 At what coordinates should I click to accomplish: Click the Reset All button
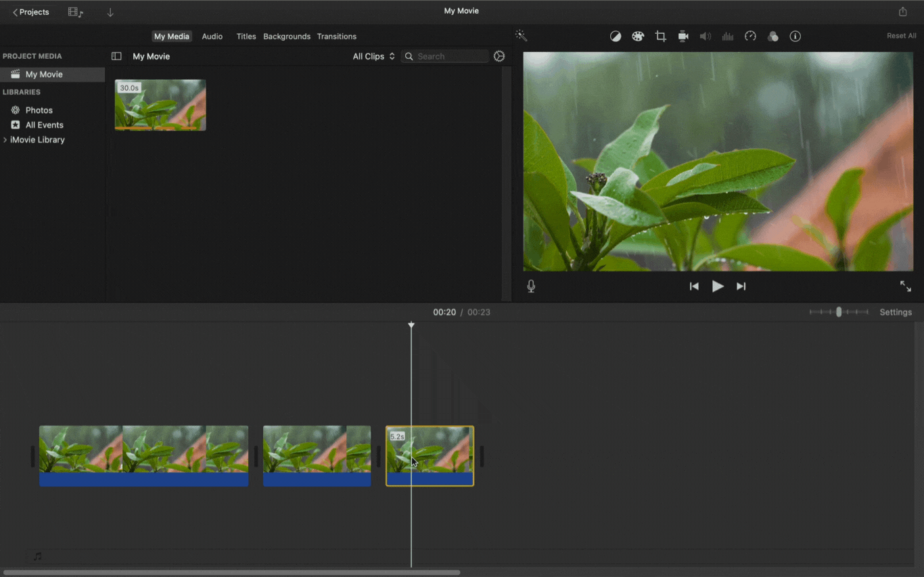[901, 35]
